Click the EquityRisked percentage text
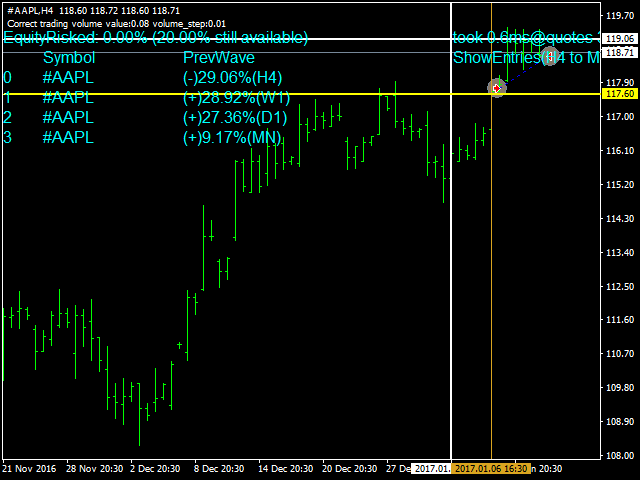 (155, 38)
